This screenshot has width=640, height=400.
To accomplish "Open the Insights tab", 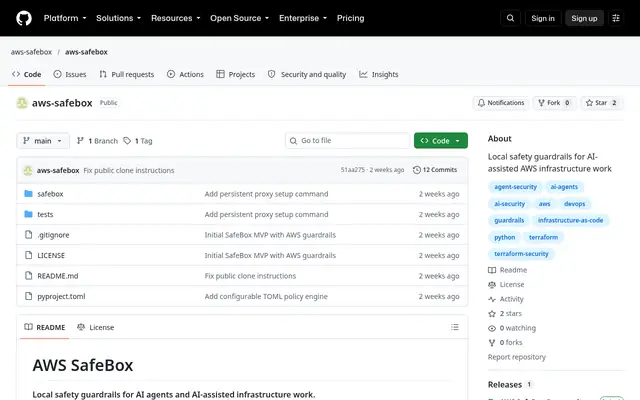I will pos(379,74).
